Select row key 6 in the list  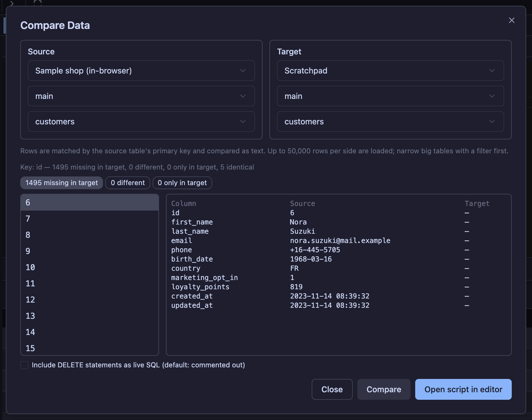(x=90, y=202)
